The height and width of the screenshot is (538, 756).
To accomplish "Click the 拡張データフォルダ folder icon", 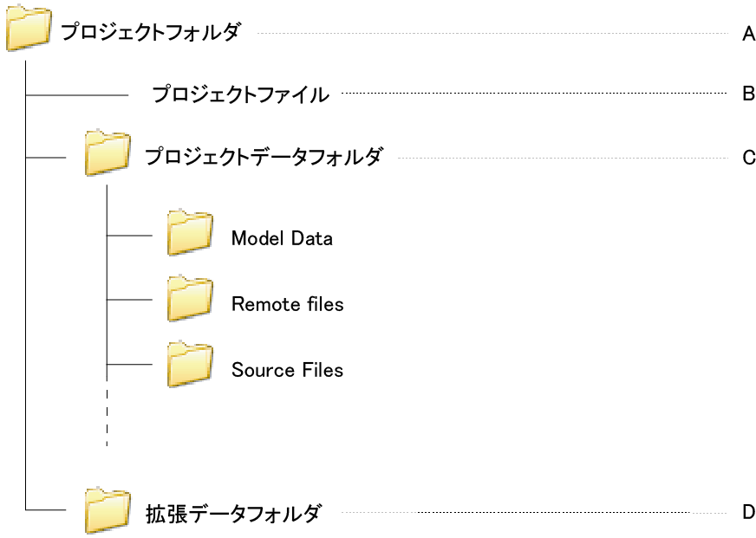I will click(x=108, y=510).
